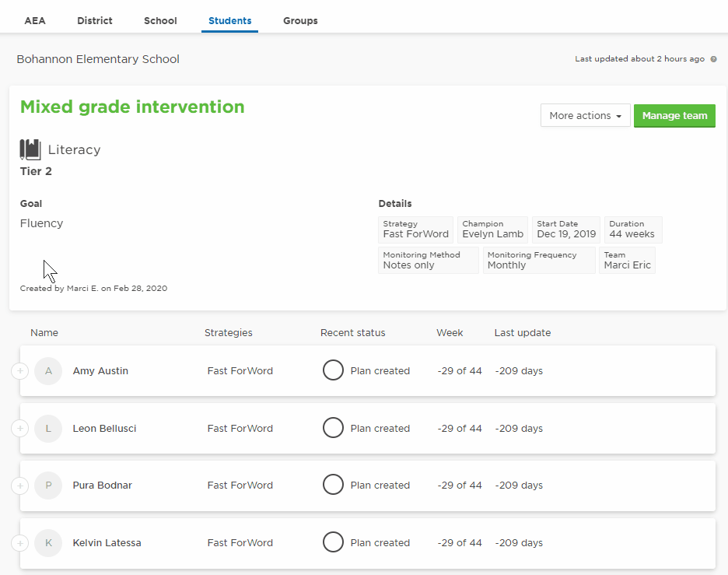Click Kelvin Latessa's Plan created status circle
The image size is (728, 575).
click(333, 542)
